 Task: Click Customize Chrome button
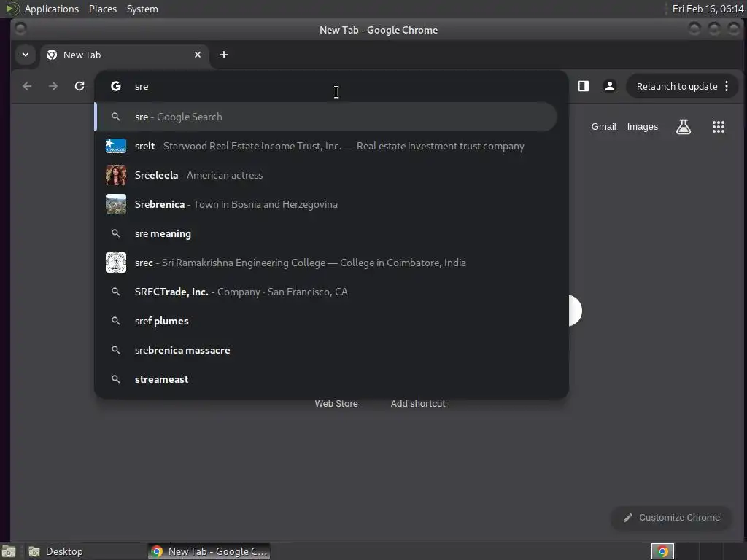pyautogui.click(x=672, y=518)
